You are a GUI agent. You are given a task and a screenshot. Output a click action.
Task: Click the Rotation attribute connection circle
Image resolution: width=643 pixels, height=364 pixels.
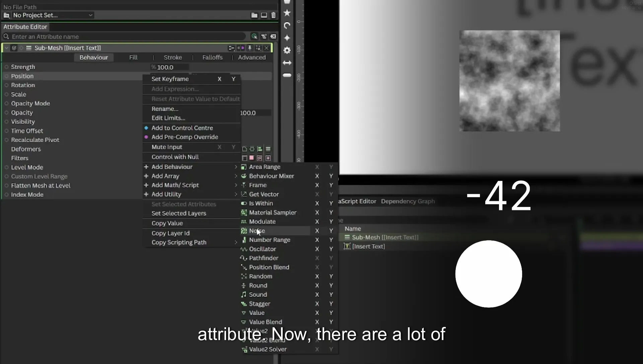coord(6,85)
